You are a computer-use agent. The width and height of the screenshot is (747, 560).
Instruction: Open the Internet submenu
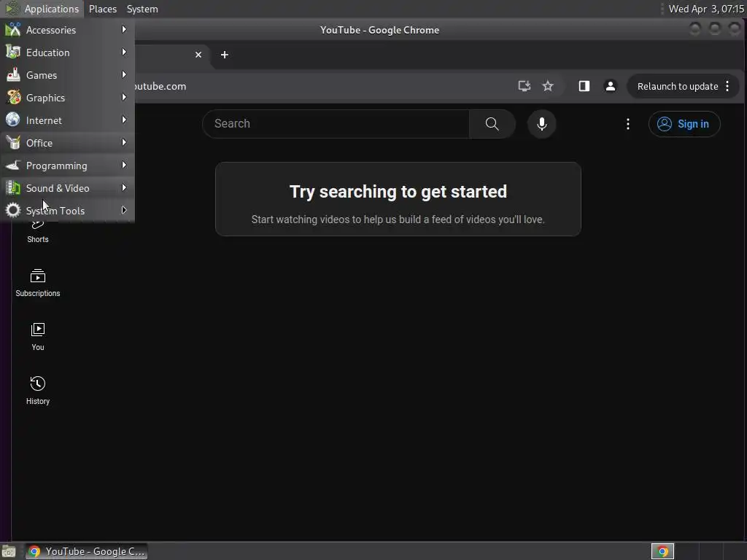tap(67, 120)
